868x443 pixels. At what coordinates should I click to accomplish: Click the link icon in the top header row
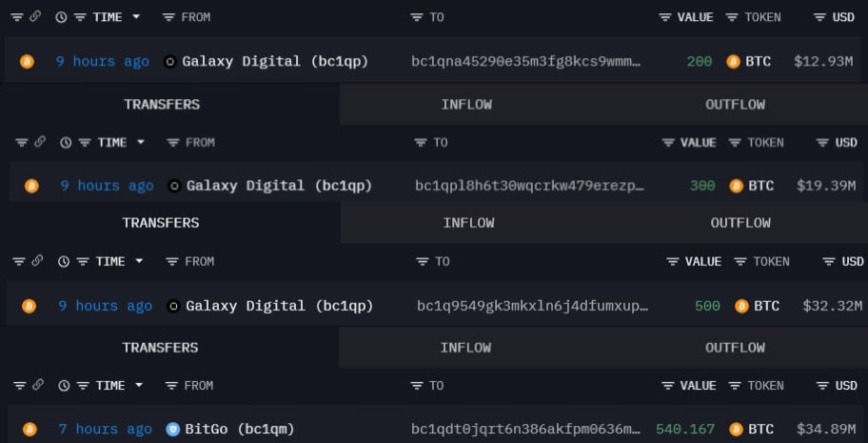(35, 16)
